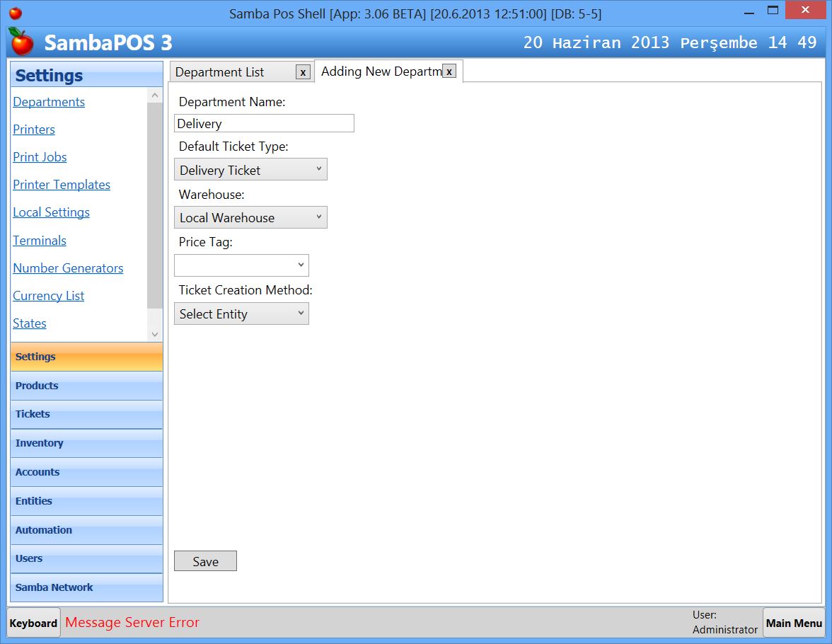The width and height of the screenshot is (832, 644).
Task: Open the Terminals settings page
Action: (39, 241)
